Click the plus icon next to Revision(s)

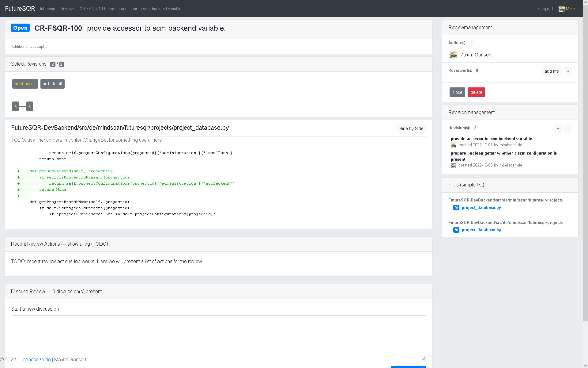[558, 128]
